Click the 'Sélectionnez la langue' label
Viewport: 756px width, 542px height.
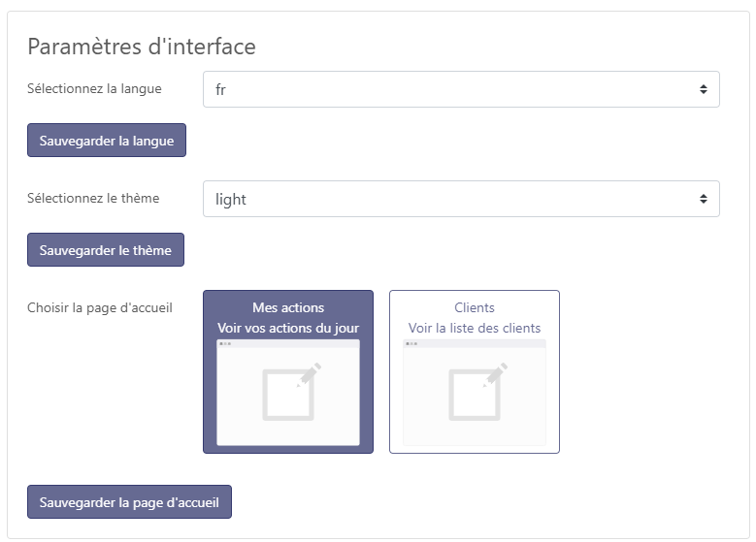pos(94,88)
